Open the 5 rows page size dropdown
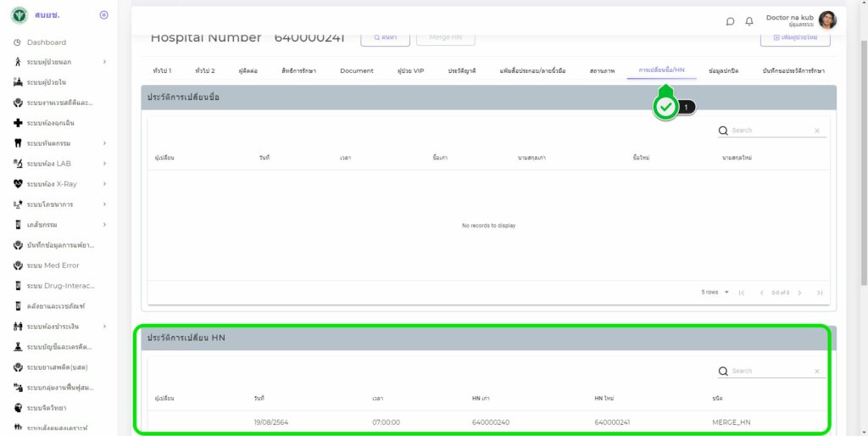Viewport: 868px width, 436px height. [x=714, y=293]
